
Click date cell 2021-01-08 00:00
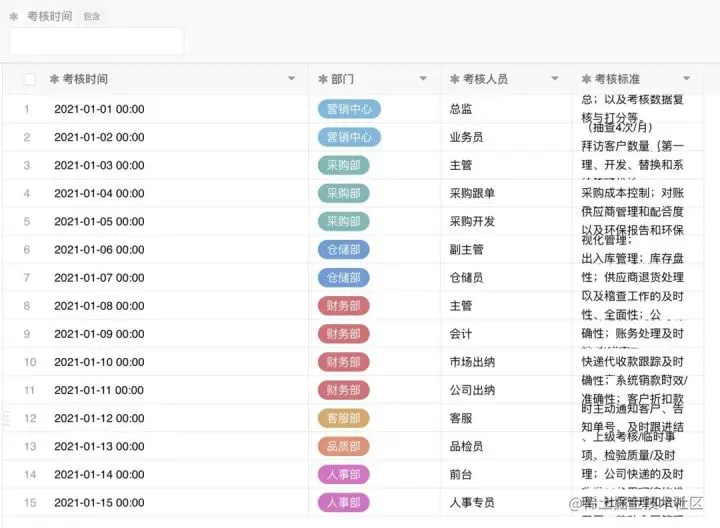[x=99, y=306]
